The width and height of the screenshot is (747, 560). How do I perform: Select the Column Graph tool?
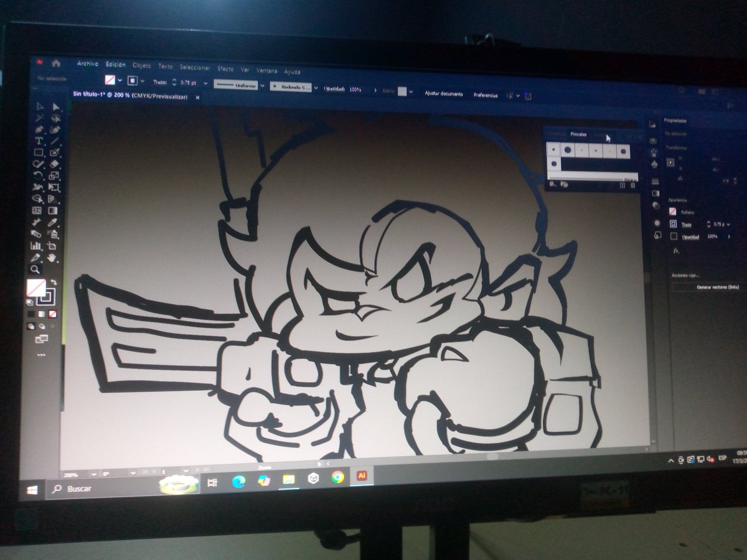tap(37, 245)
